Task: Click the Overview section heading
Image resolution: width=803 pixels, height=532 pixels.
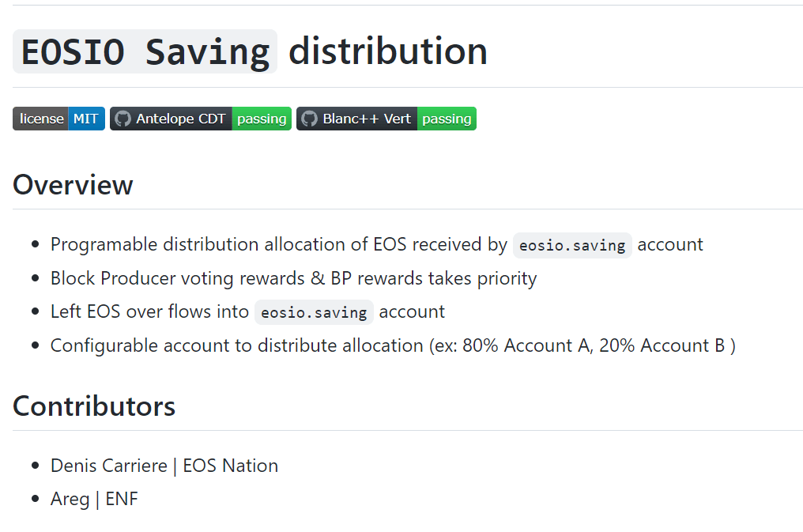Action: [73, 185]
